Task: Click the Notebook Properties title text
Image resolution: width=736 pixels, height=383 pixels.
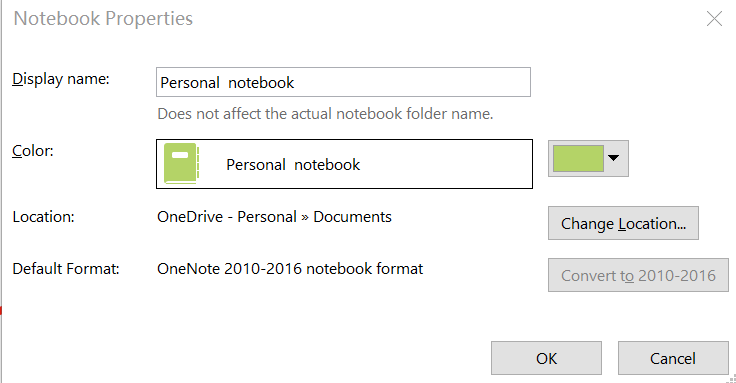Action: pos(103,19)
